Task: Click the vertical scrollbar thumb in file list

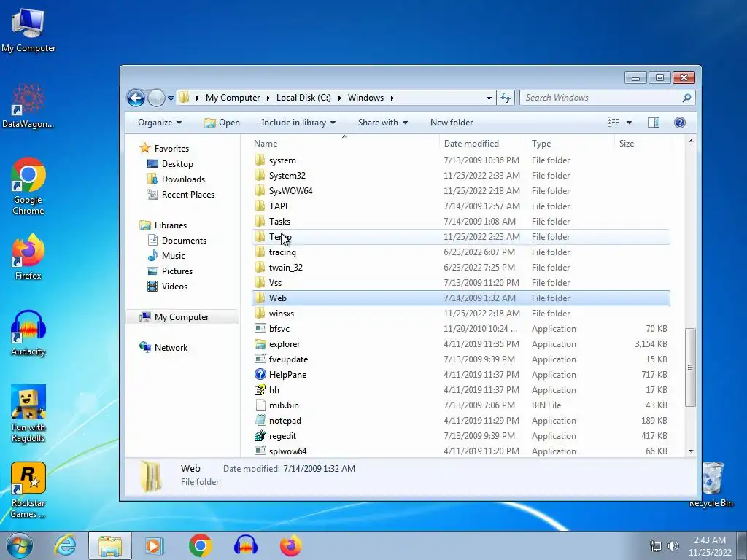Action: click(x=690, y=367)
